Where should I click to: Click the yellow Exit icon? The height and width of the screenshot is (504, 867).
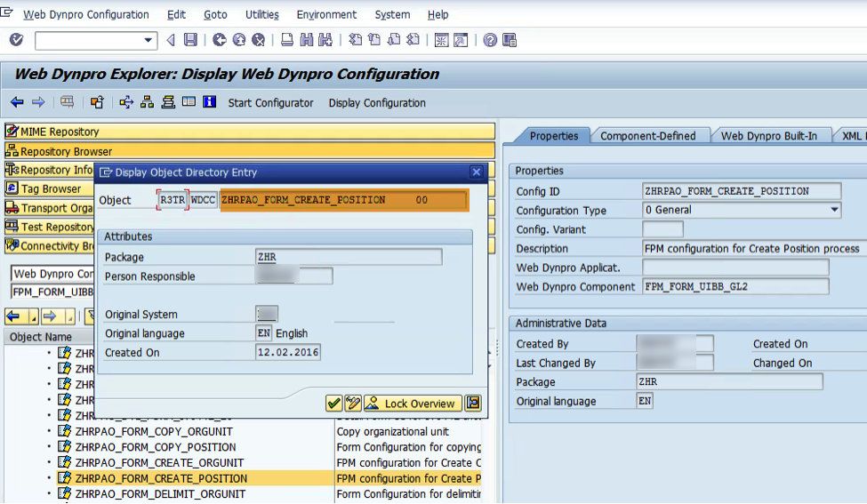(x=239, y=40)
